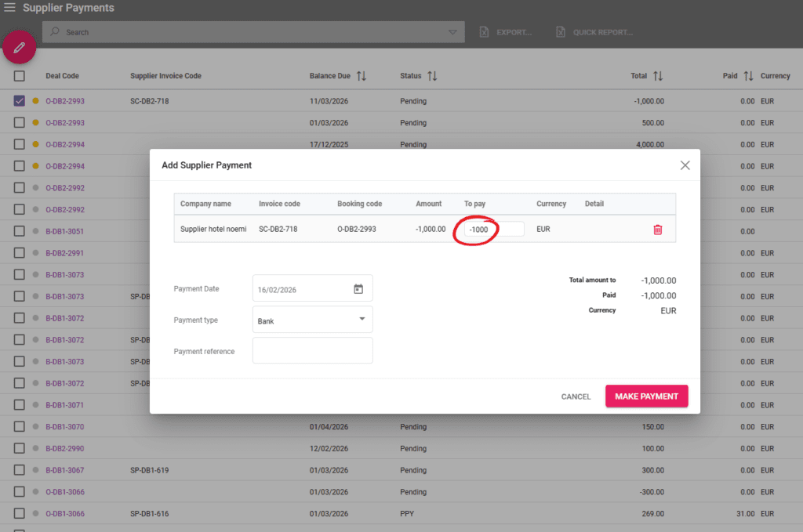Sort rows by Status

(434, 75)
